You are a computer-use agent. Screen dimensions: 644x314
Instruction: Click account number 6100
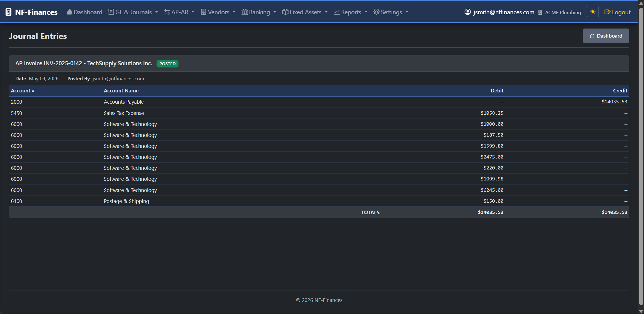coord(16,201)
